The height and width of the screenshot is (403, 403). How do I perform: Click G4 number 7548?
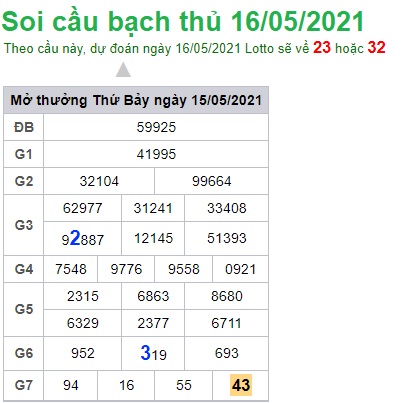tap(71, 269)
